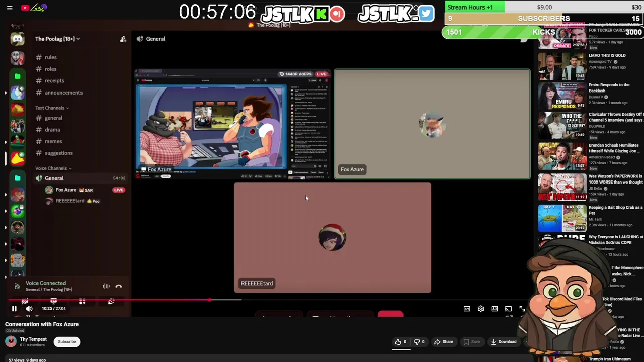644x362 pixels.
Task: Click the Kick logo icon in overlay
Action: [x=321, y=14]
